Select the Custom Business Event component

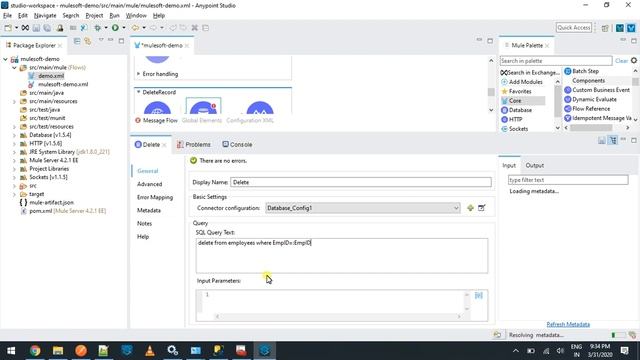597,90
